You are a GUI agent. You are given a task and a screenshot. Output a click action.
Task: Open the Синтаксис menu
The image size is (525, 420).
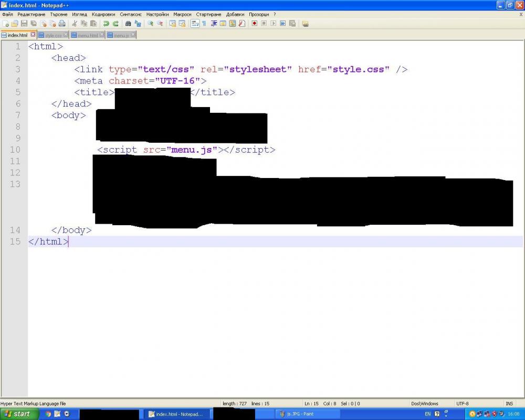131,14
